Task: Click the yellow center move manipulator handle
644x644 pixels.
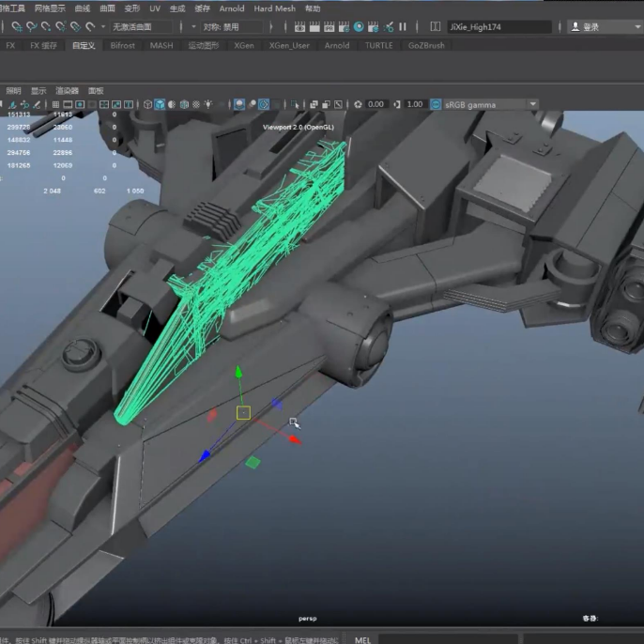Action: 243,412
